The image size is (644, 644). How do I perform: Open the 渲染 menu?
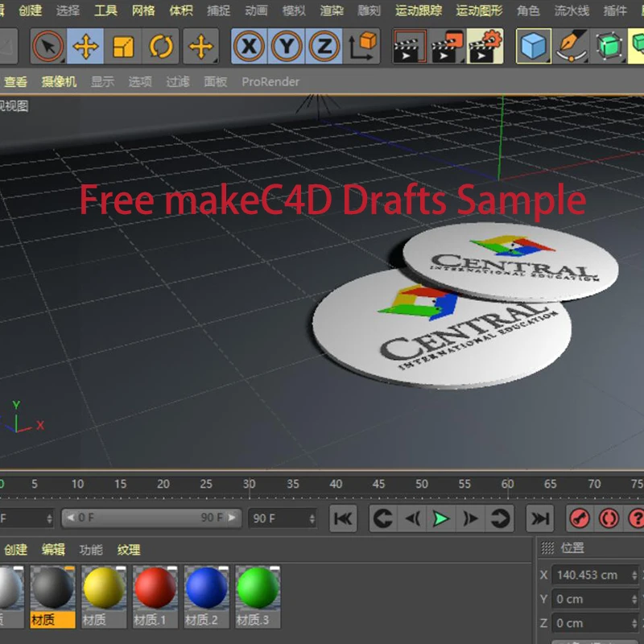[x=332, y=10]
